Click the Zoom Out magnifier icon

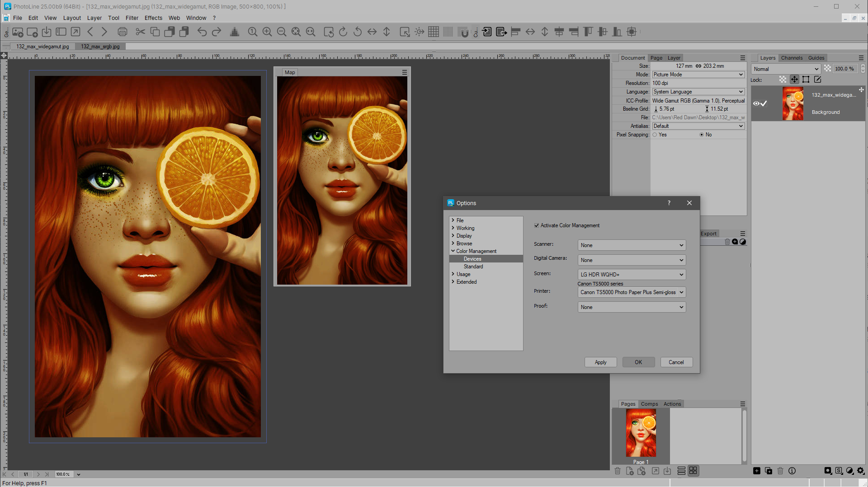tap(282, 32)
